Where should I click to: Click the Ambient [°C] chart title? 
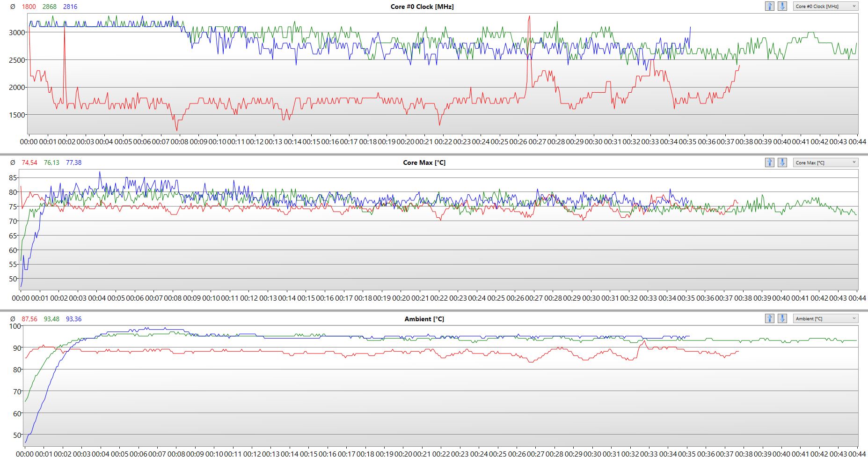click(x=424, y=319)
